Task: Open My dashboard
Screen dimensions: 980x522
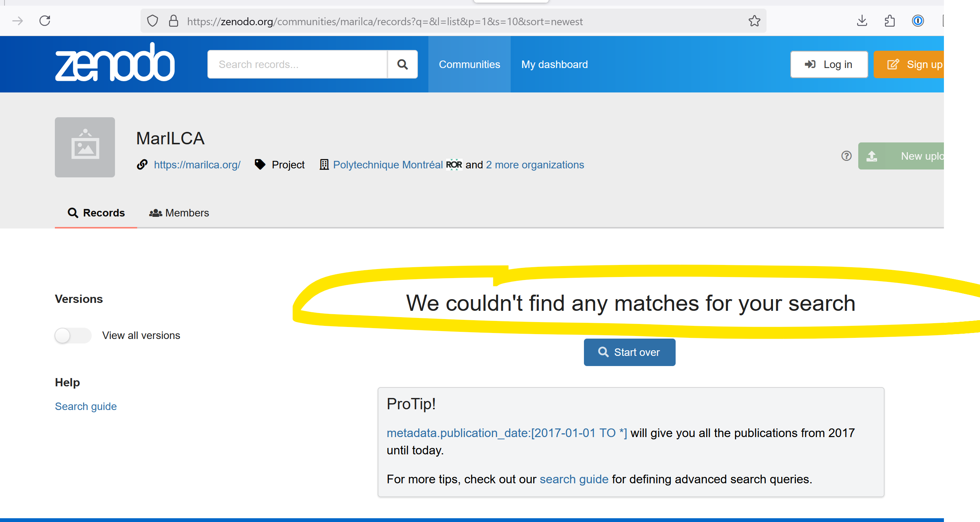Action: pyautogui.click(x=554, y=64)
